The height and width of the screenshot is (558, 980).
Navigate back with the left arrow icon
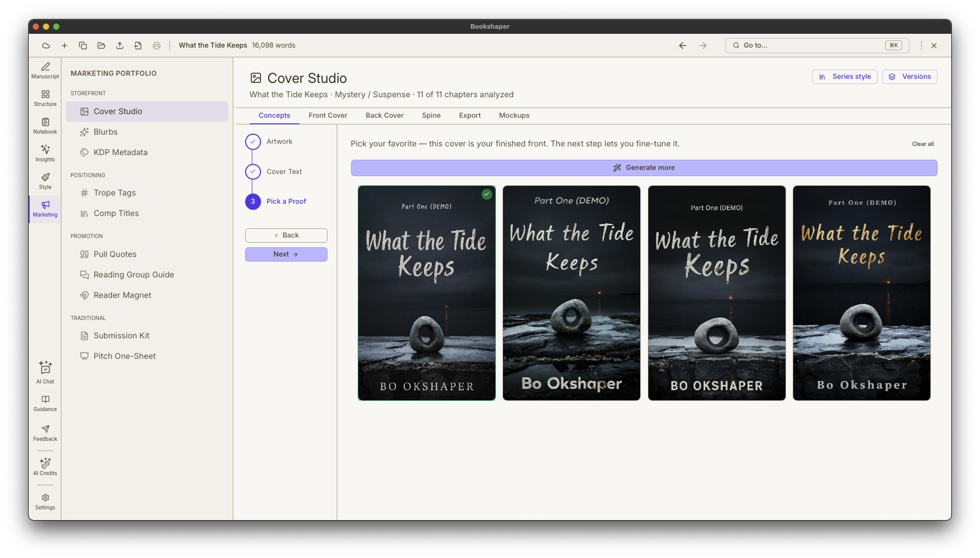point(683,46)
